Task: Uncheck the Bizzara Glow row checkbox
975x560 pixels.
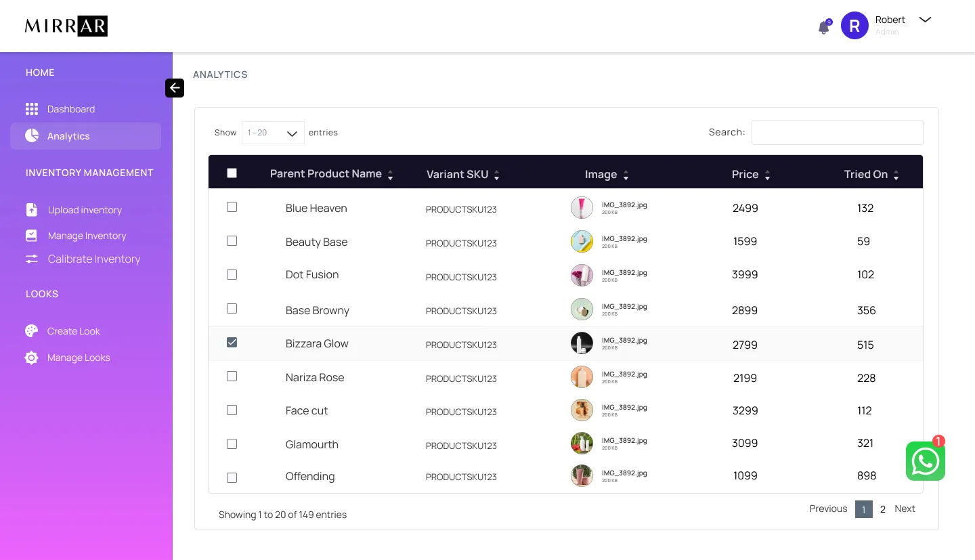Action: [232, 343]
